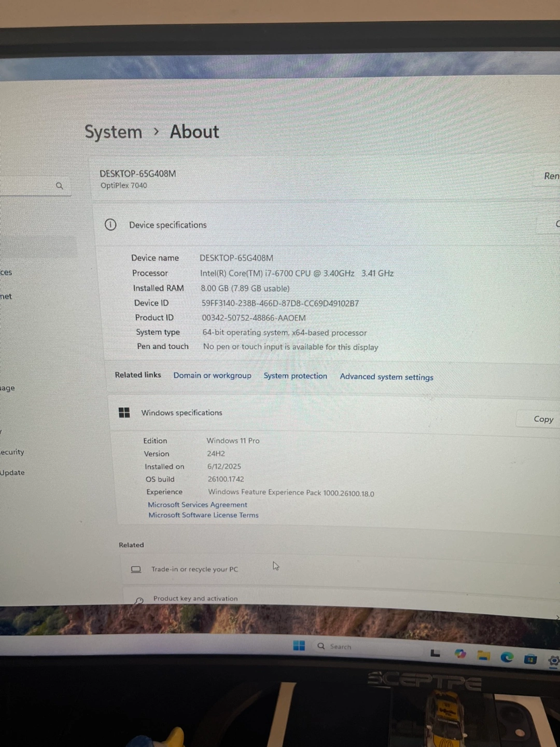The width and height of the screenshot is (560, 747).
Task: Select the Windows Feature Experience Pack value
Action: (x=291, y=493)
